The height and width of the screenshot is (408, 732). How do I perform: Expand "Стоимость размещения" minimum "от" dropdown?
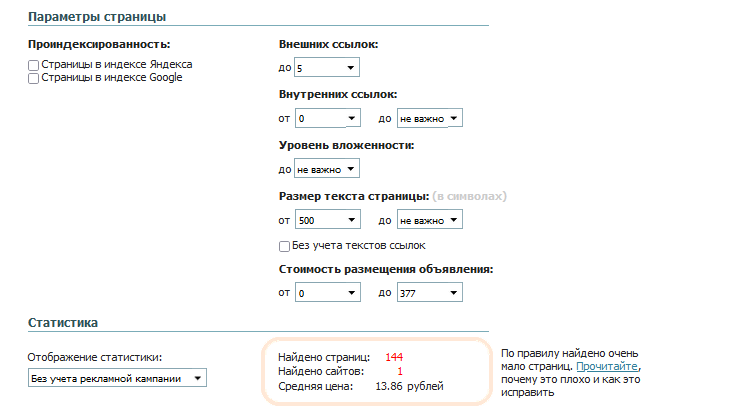coord(327,293)
